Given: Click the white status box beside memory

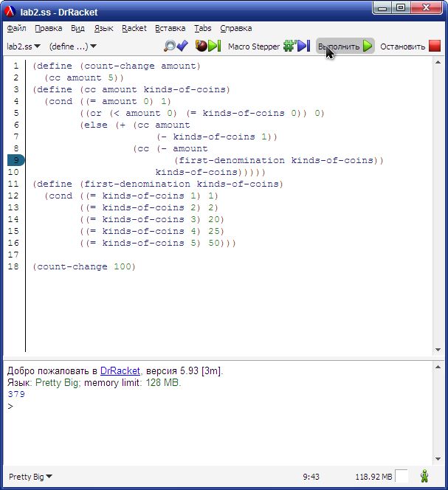Looking at the screenshot, I should 402,476.
